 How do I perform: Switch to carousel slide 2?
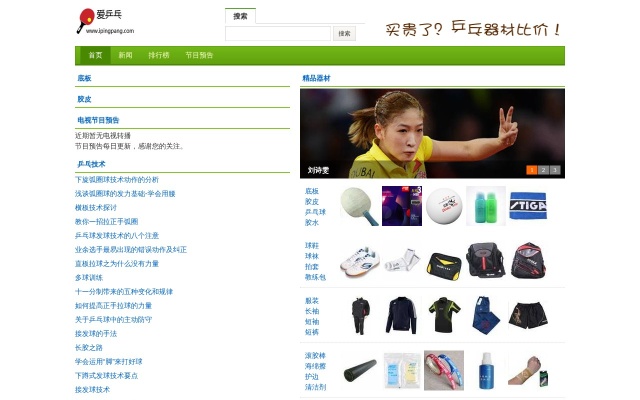tap(543, 170)
